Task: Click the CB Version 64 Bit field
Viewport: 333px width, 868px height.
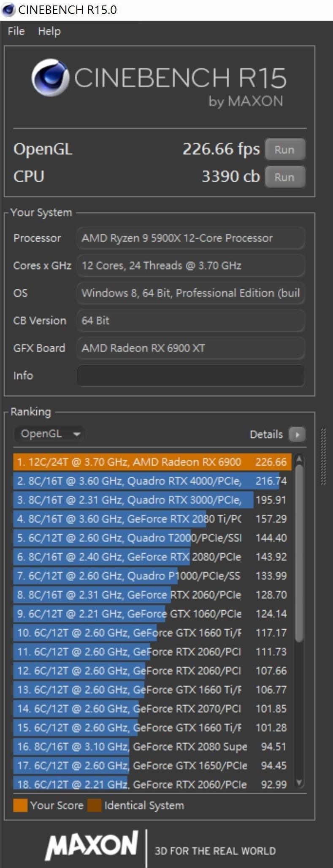Action: click(190, 321)
